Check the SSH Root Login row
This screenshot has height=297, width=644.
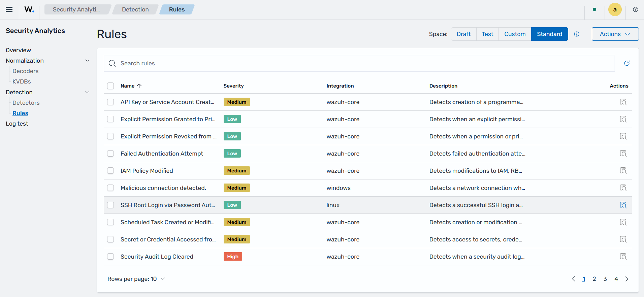[x=110, y=205]
